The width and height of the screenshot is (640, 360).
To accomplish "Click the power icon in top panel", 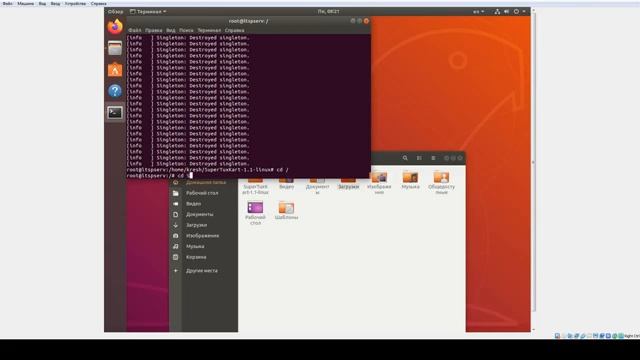I will (516, 11).
